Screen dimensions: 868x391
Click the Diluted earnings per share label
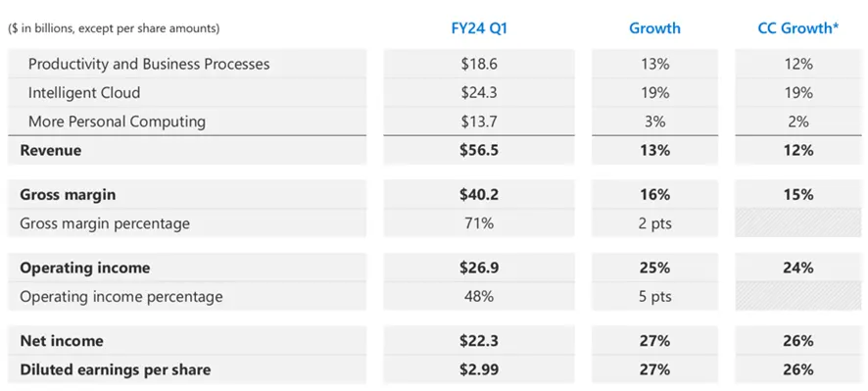coord(116,369)
